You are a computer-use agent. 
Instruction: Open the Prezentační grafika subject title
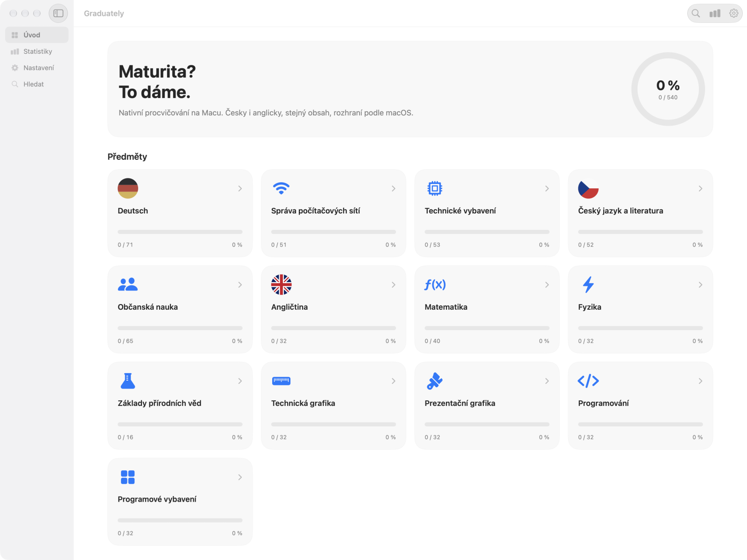460,403
